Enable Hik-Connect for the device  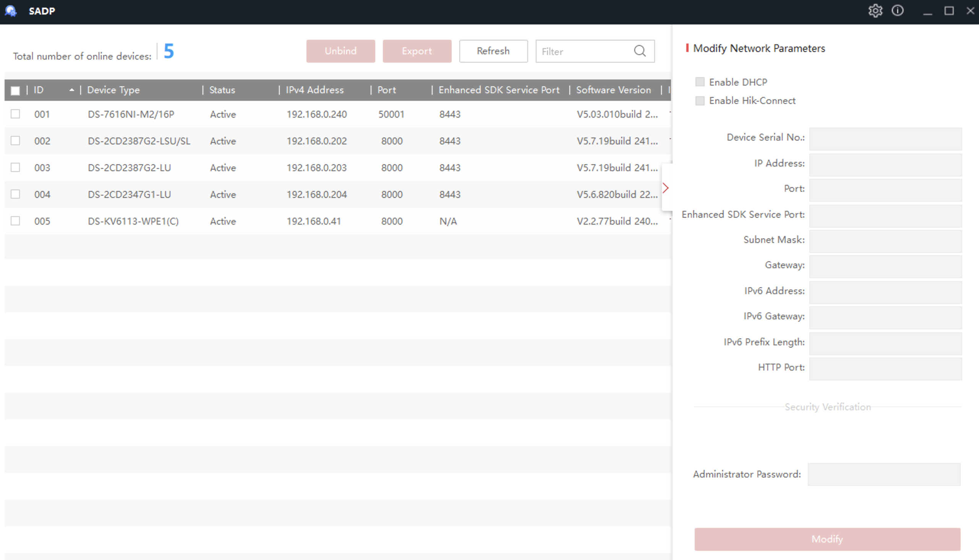click(700, 100)
